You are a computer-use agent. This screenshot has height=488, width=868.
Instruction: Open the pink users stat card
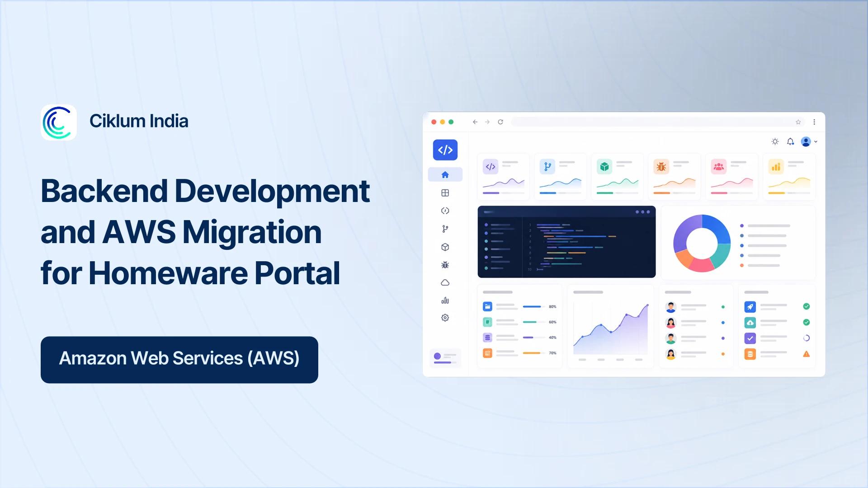click(x=731, y=177)
